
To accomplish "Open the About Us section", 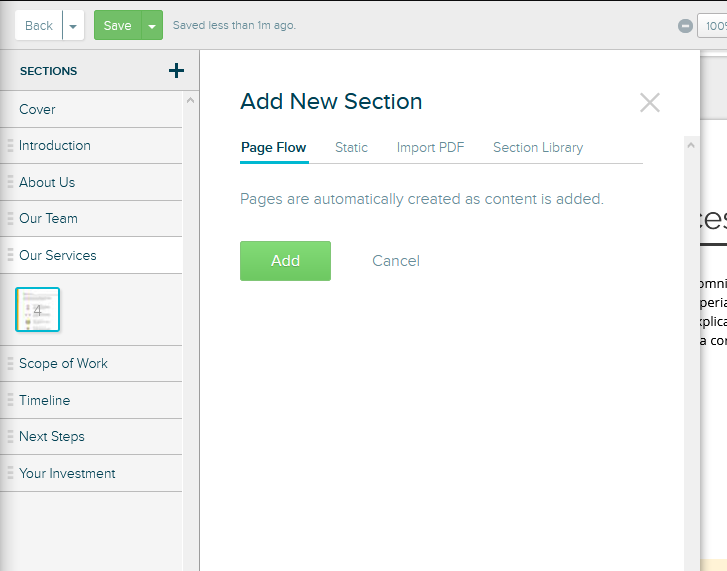I will (x=47, y=182).
